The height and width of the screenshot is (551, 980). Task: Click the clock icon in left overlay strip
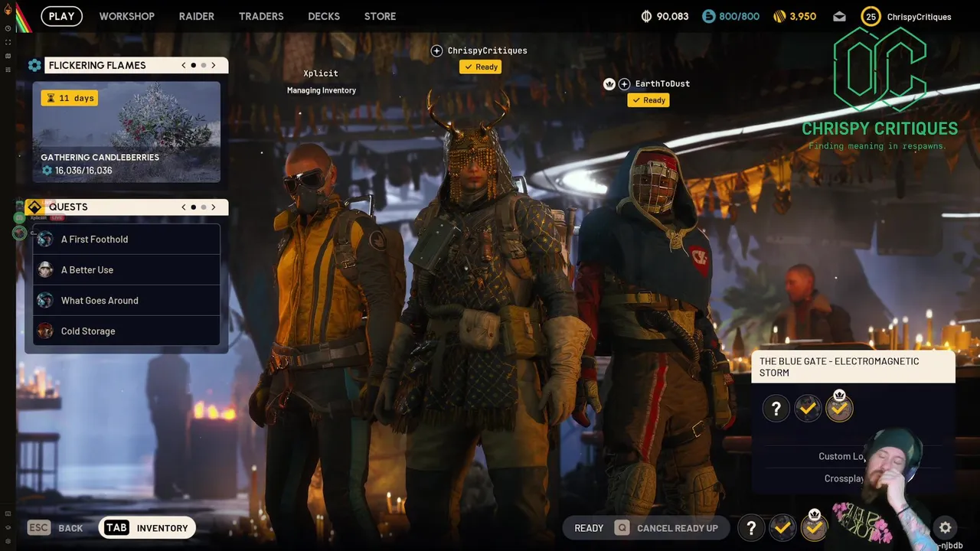pyautogui.click(x=8, y=28)
